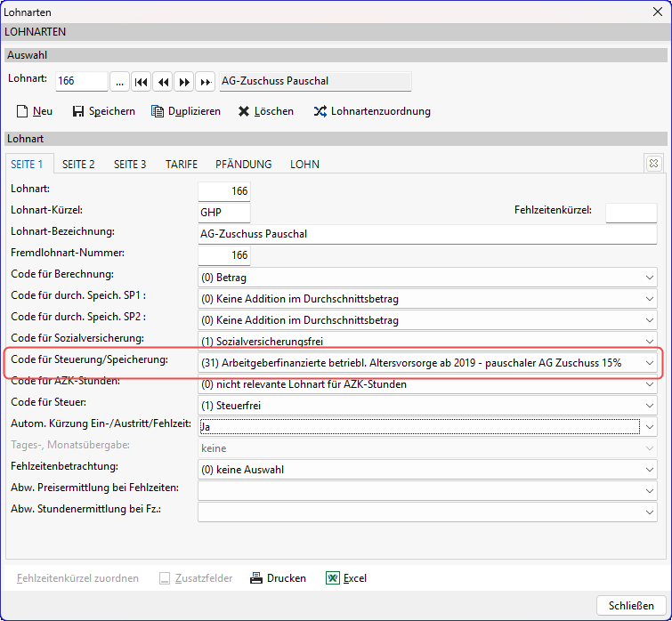This screenshot has height=621, width=672.
Task: Open Code für Sozialversicherung dropdown
Action: click(x=427, y=341)
